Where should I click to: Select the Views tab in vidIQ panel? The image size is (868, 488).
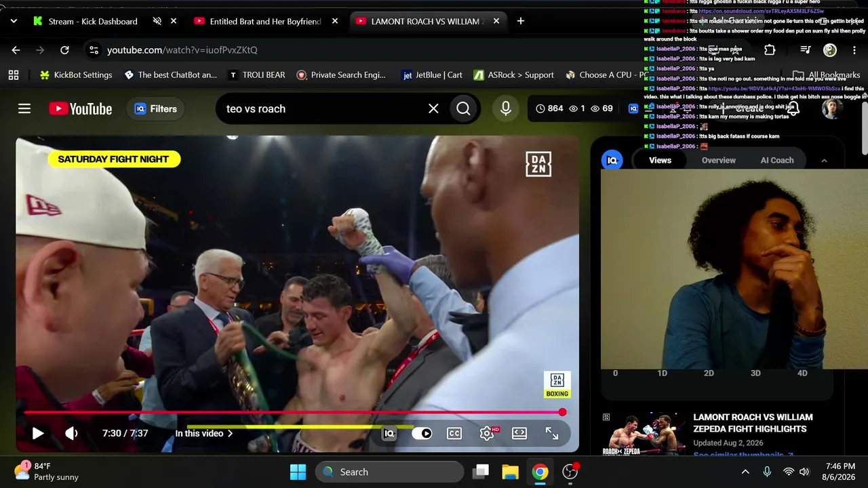(660, 161)
